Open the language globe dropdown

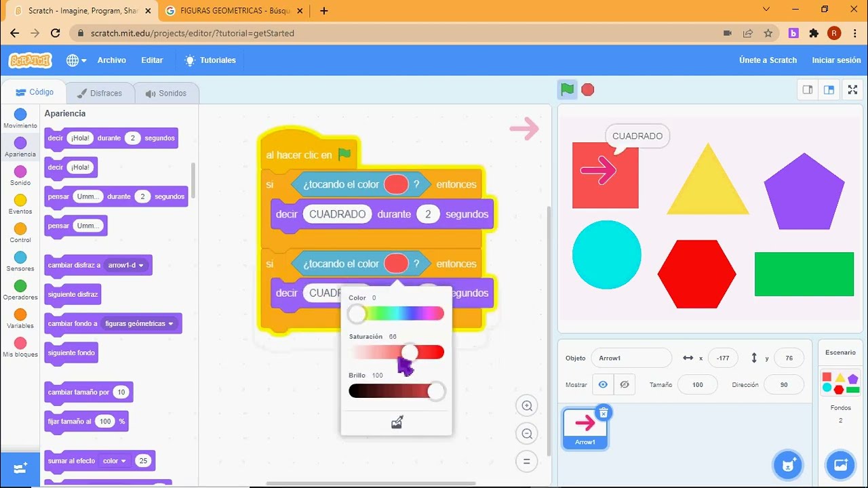pos(76,60)
